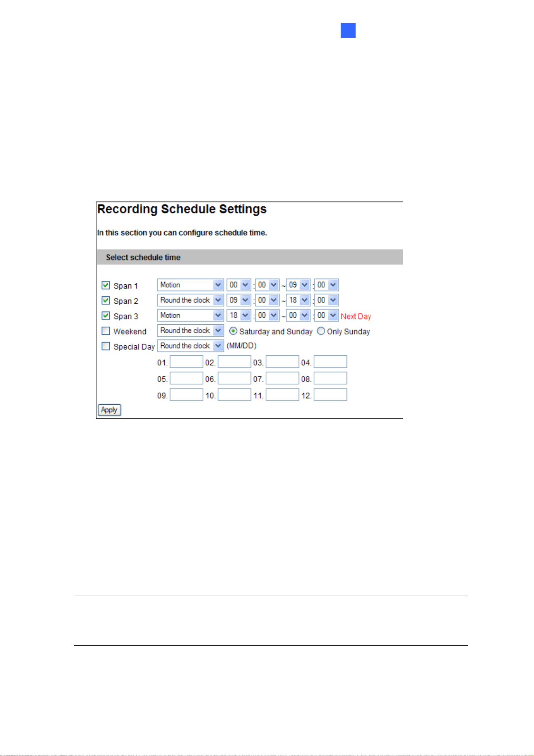Open Span 2 recording mode dropdown
This screenshot has width=534, height=756.
(x=191, y=300)
